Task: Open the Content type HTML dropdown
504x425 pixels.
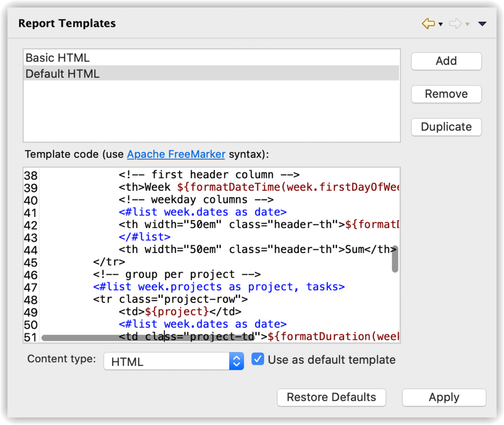Action: pos(174,361)
